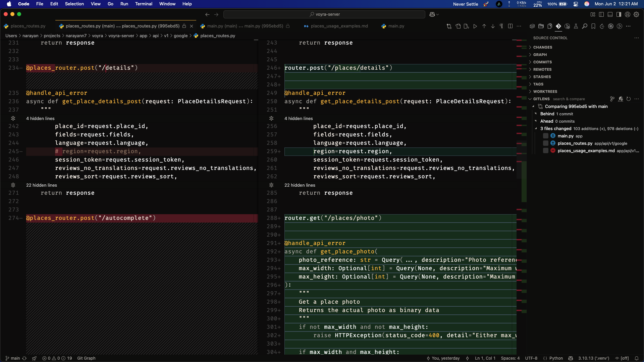
Task: Go to previous change arrow in diff toolbar
Action: (x=484, y=26)
